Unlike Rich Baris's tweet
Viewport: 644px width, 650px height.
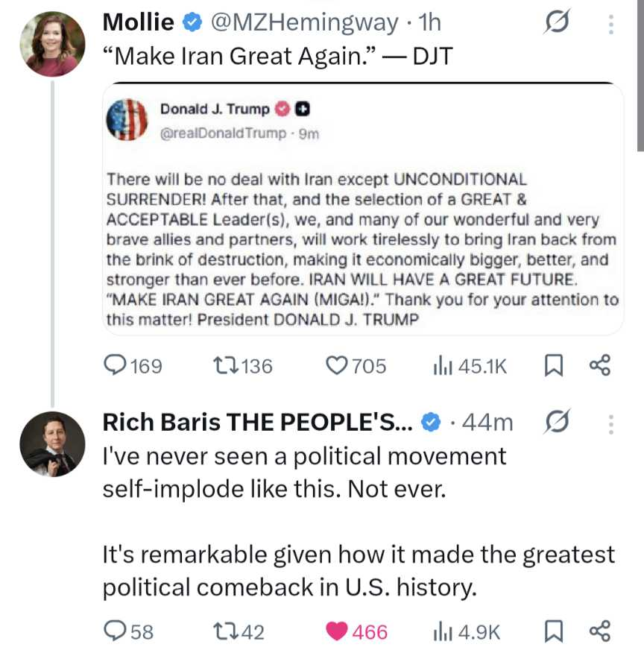pos(338,632)
